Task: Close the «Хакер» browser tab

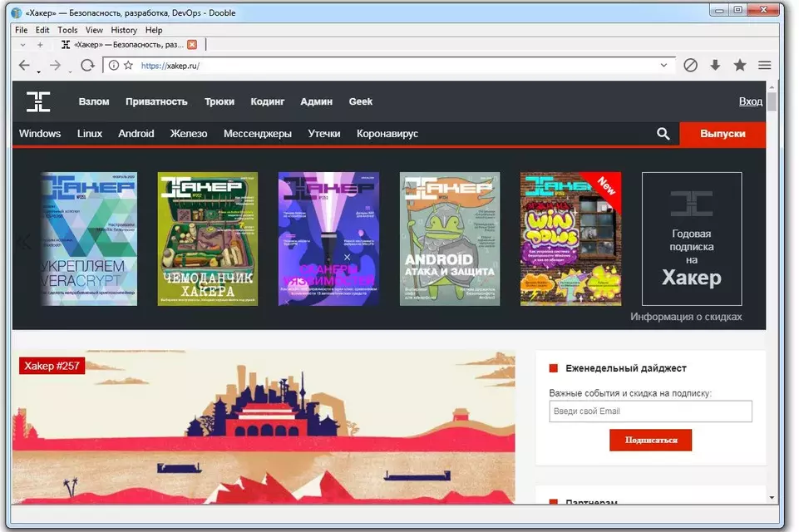Action: [192, 44]
